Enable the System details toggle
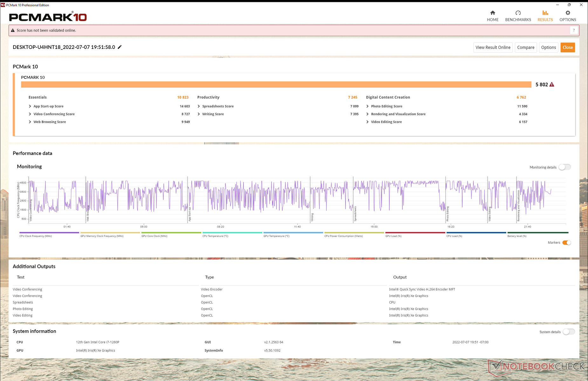This screenshot has height=381, width=588. click(569, 332)
